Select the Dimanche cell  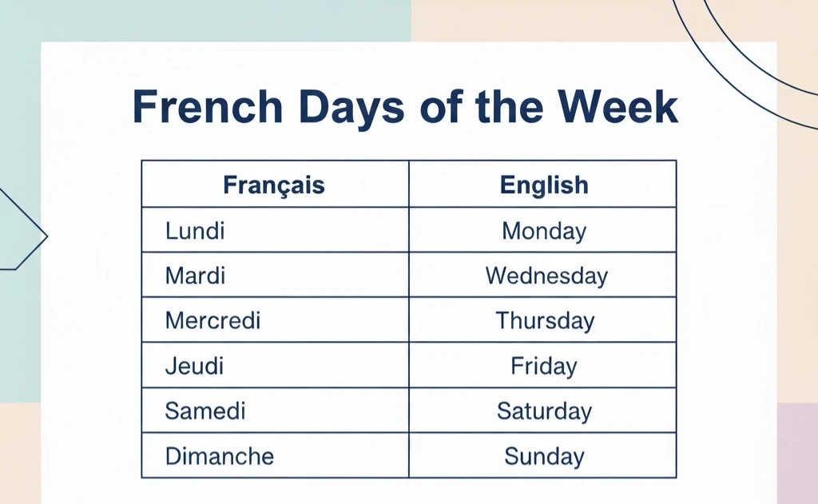pyautogui.click(x=275, y=455)
